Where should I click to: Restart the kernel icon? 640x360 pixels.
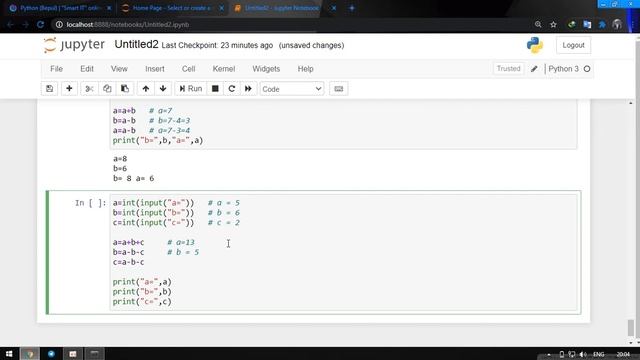[231, 89]
